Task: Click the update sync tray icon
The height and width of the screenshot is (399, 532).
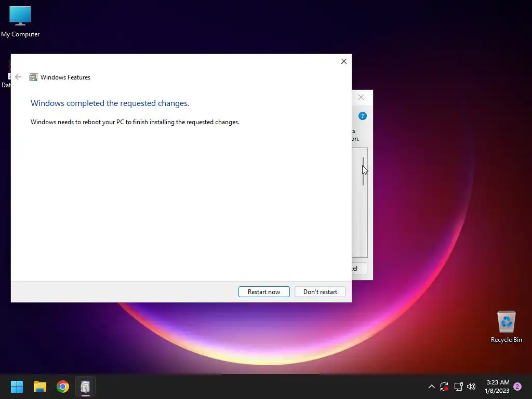Action: [x=444, y=387]
